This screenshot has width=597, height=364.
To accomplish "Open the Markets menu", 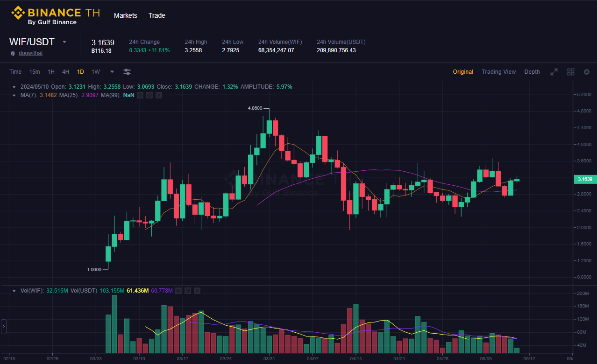I will [126, 15].
